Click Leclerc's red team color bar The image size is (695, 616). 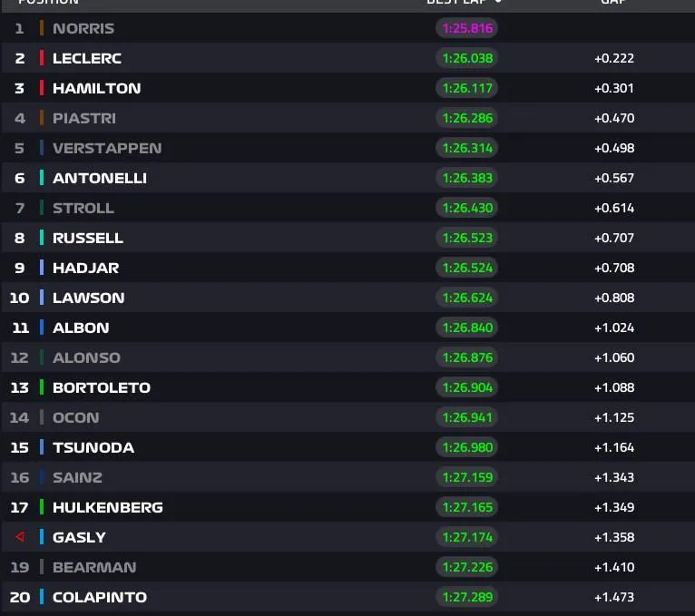pyautogui.click(x=41, y=58)
